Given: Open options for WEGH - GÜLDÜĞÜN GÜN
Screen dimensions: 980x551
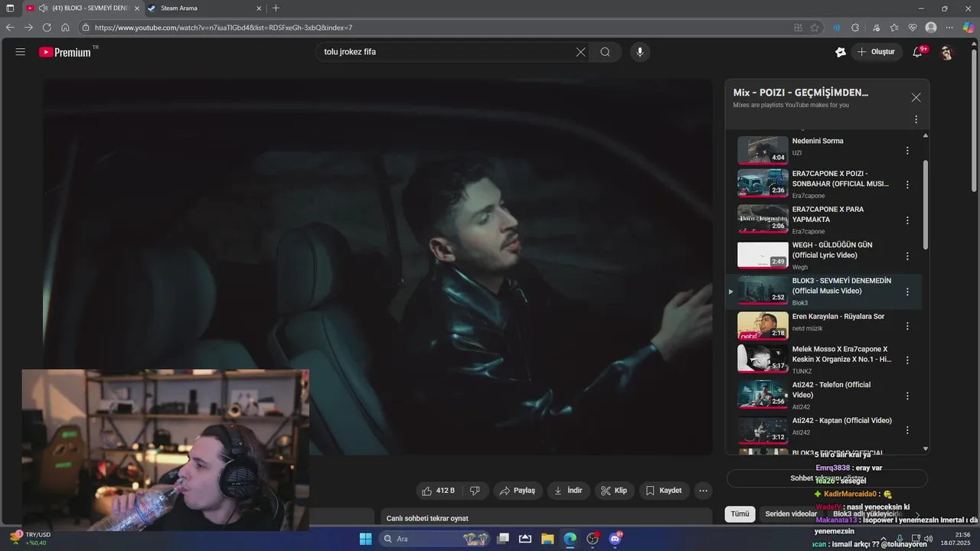Looking at the screenshot, I should (907, 256).
